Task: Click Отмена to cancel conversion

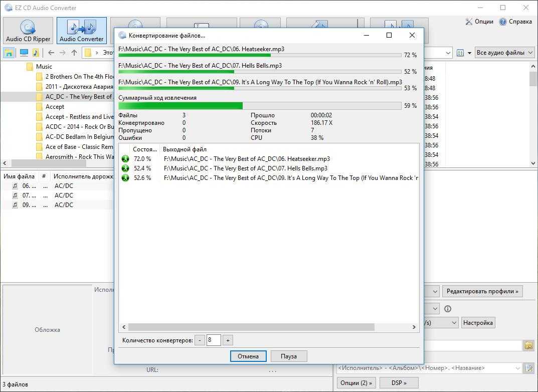Action: click(248, 356)
